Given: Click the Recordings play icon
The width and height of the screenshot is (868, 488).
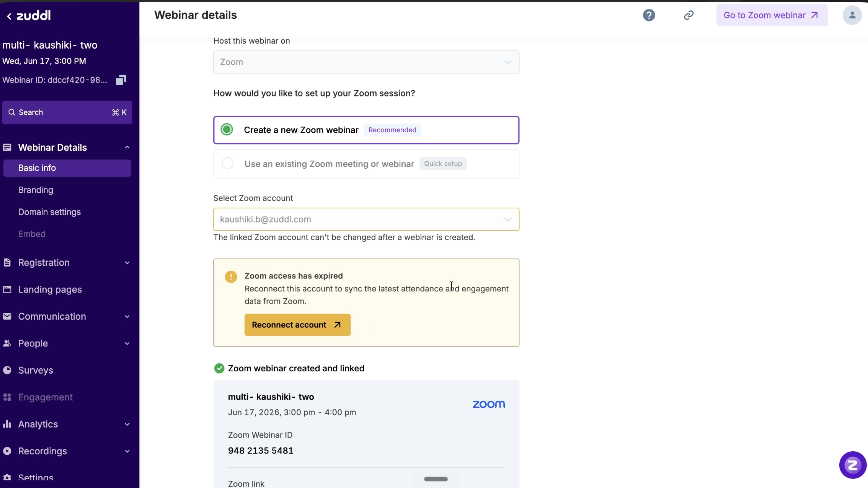Looking at the screenshot, I should (x=7, y=451).
